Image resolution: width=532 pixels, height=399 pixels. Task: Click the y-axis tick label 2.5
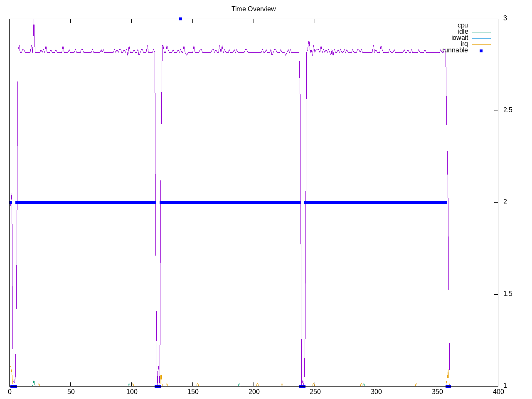507,110
